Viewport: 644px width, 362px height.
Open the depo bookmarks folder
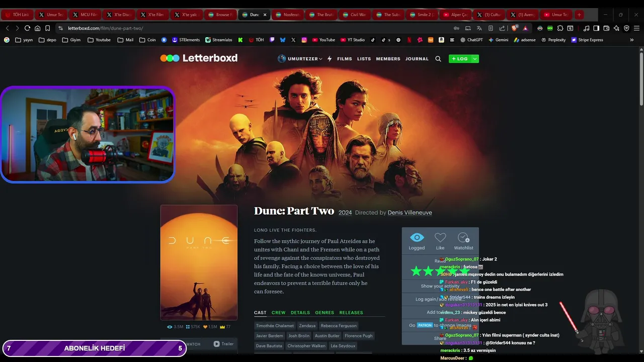pos(47,40)
